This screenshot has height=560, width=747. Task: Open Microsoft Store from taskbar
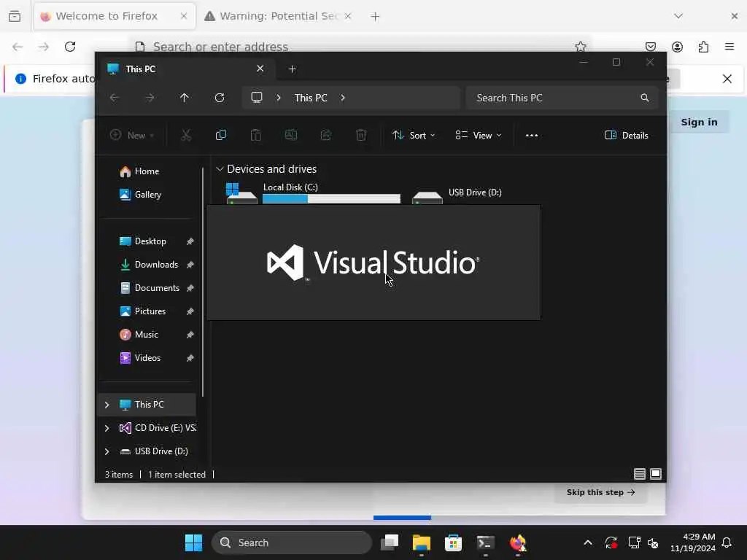click(x=453, y=542)
